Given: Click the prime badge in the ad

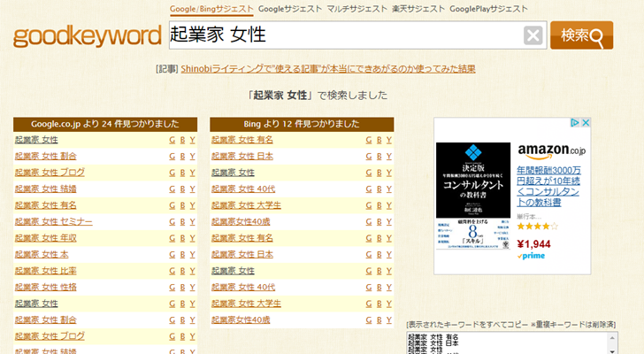Looking at the screenshot, I should pyautogui.click(x=531, y=256).
